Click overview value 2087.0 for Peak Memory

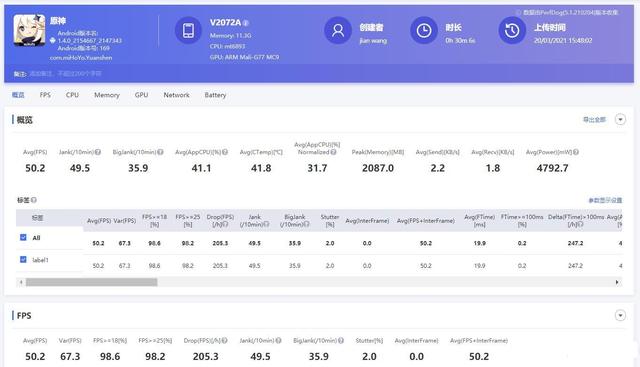click(x=378, y=168)
